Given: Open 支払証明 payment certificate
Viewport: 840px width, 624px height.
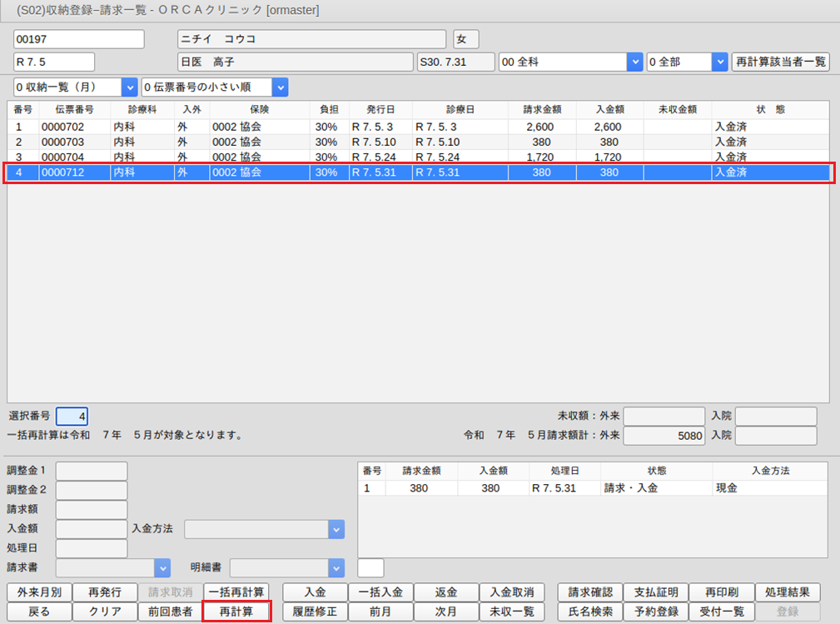Looking at the screenshot, I should (x=655, y=592).
